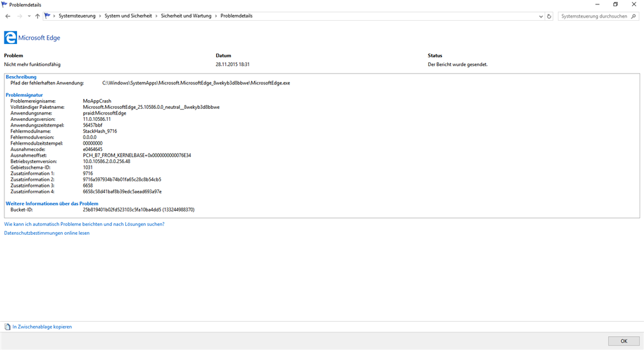Screen dimensions: 644x350
Task: Click OS version 10.0.10586.2.0.0.256.48 value
Action: click(106, 162)
